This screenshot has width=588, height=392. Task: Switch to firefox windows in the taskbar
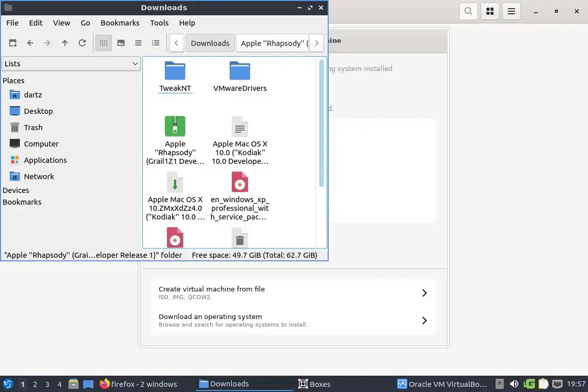pyautogui.click(x=138, y=384)
